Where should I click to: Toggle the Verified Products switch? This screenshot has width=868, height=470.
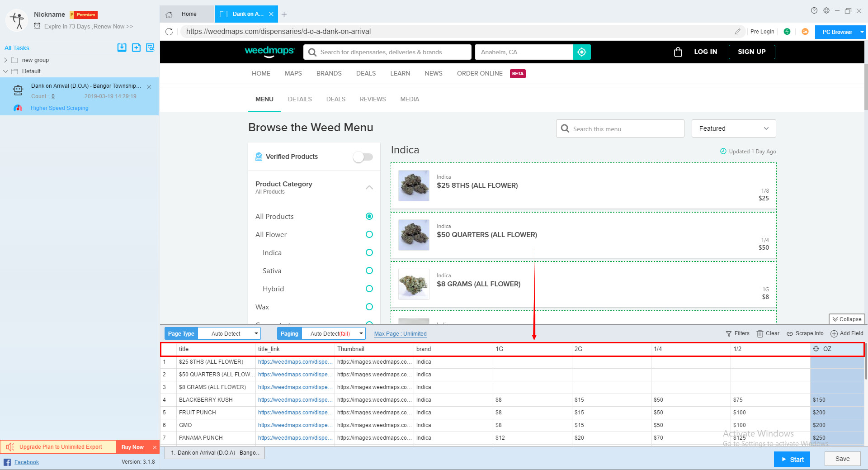click(x=363, y=157)
